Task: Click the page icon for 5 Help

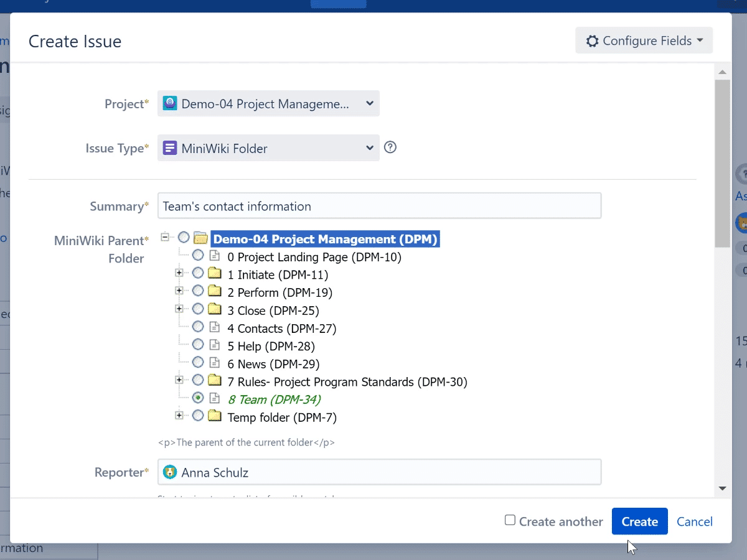Action: click(214, 345)
